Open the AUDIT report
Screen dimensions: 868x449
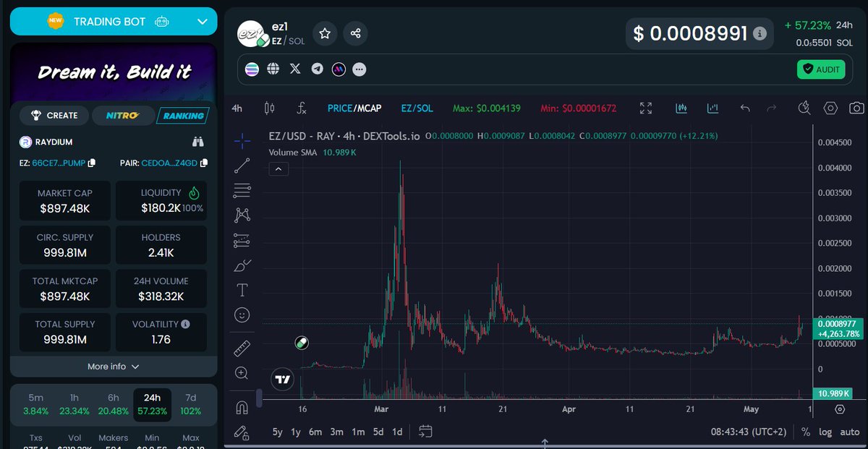pos(821,69)
